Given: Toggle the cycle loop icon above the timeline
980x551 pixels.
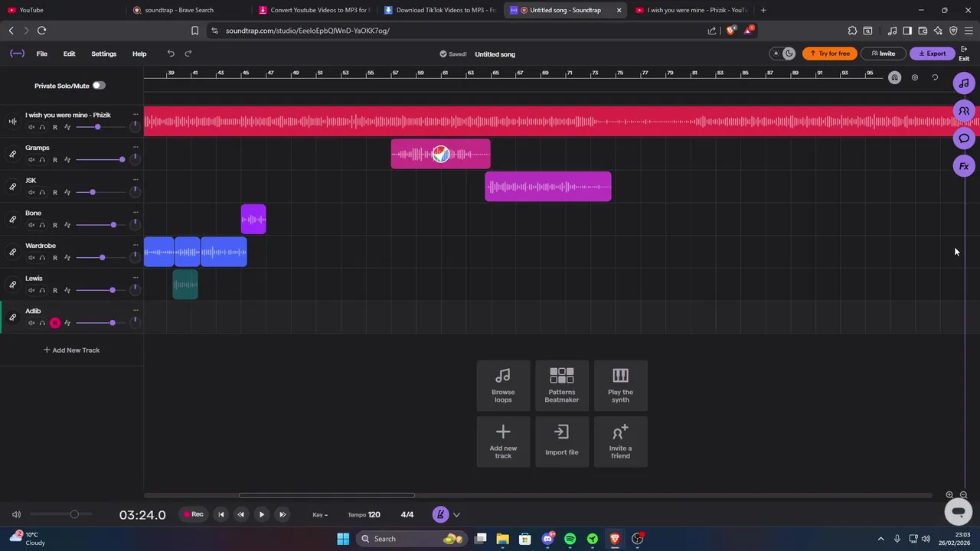Looking at the screenshot, I should tap(935, 77).
